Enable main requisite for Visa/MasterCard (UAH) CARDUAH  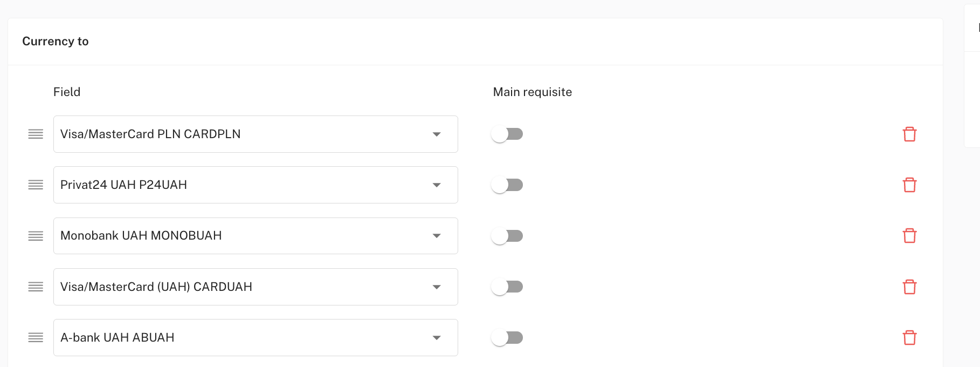pyautogui.click(x=507, y=287)
